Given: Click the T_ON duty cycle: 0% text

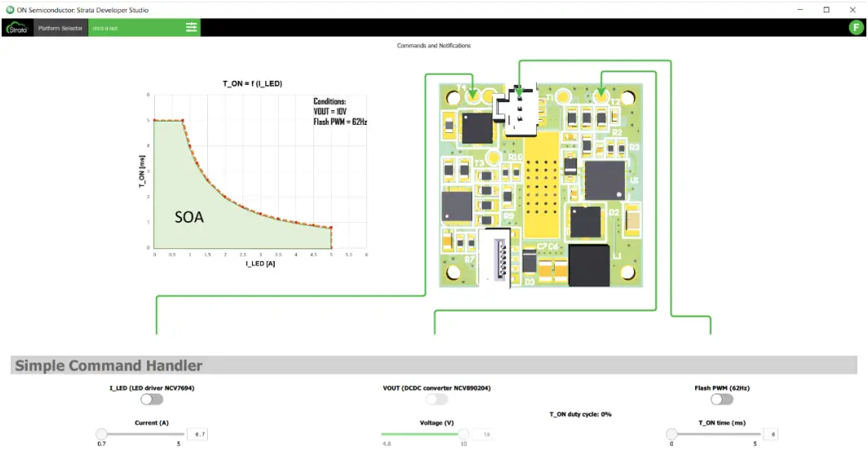Looking at the screenshot, I should click(580, 414).
